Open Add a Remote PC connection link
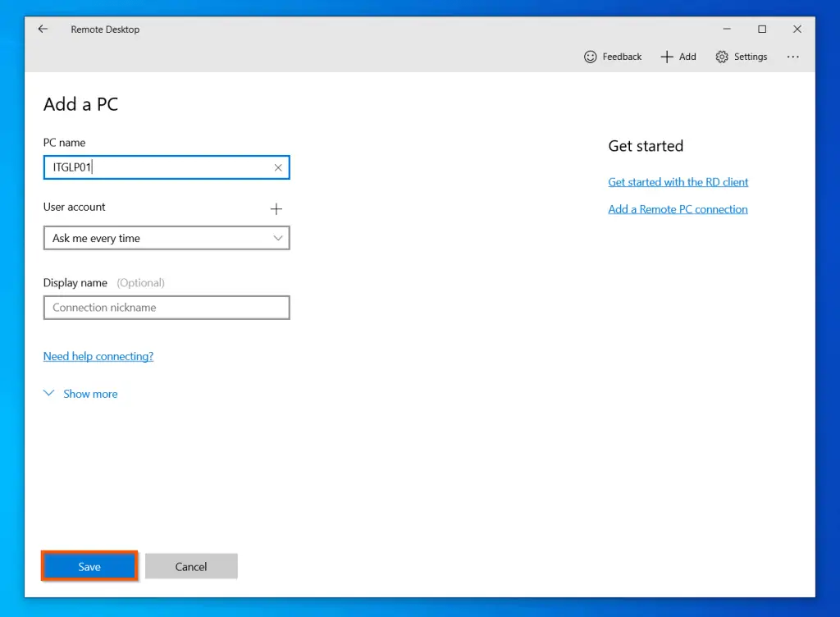The width and height of the screenshot is (840, 617). [678, 208]
